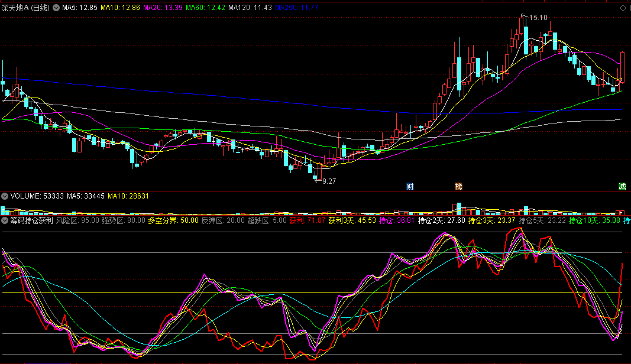This screenshot has height=364, width=631.
Task: Click the 获利3天: 45.53 label
Action: (x=352, y=220)
